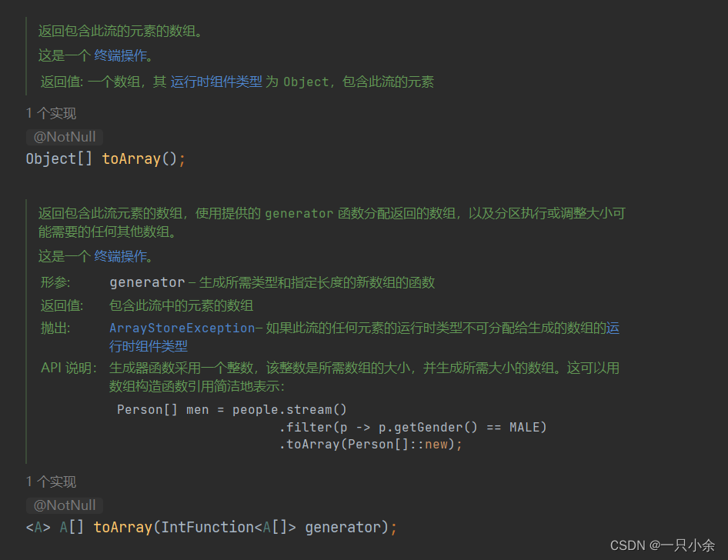Viewport: 728px width, 560px height.
Task: Click the toArray method name in Object[] toArray()
Action: coord(131,159)
